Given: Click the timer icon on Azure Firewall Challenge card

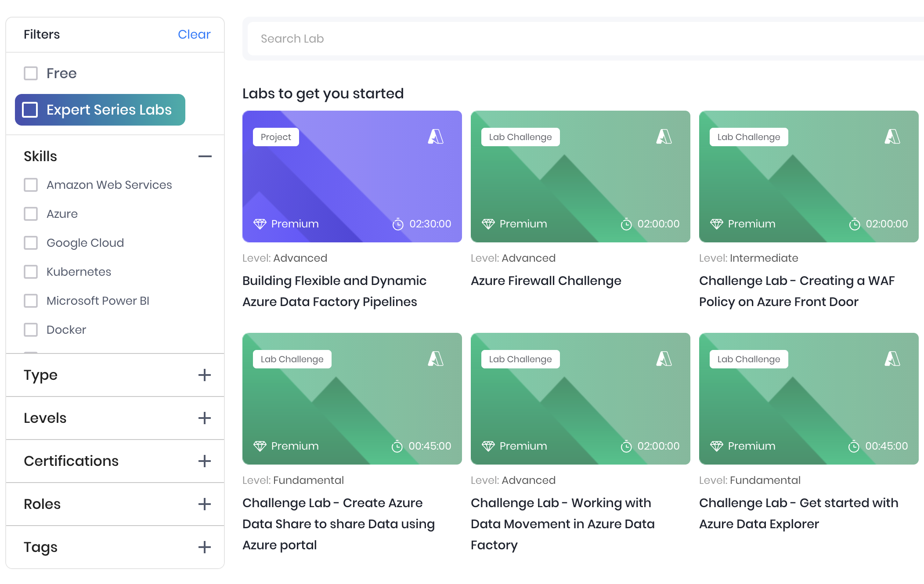Looking at the screenshot, I should coord(626,224).
